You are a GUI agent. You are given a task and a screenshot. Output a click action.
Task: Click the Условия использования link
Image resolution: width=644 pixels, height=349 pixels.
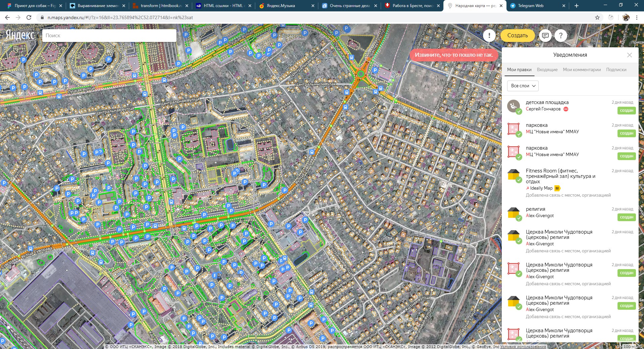[523, 347]
